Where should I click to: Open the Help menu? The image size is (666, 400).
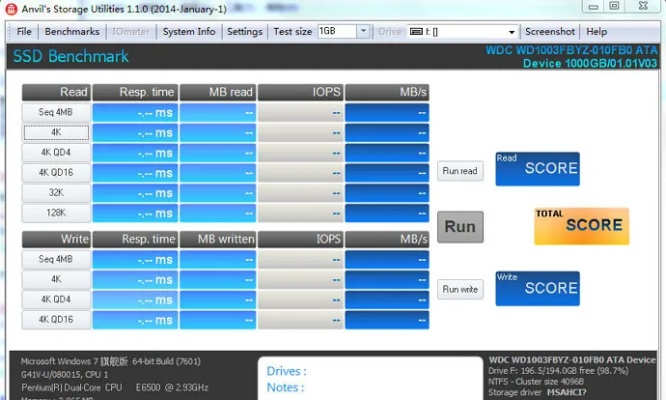point(597,32)
